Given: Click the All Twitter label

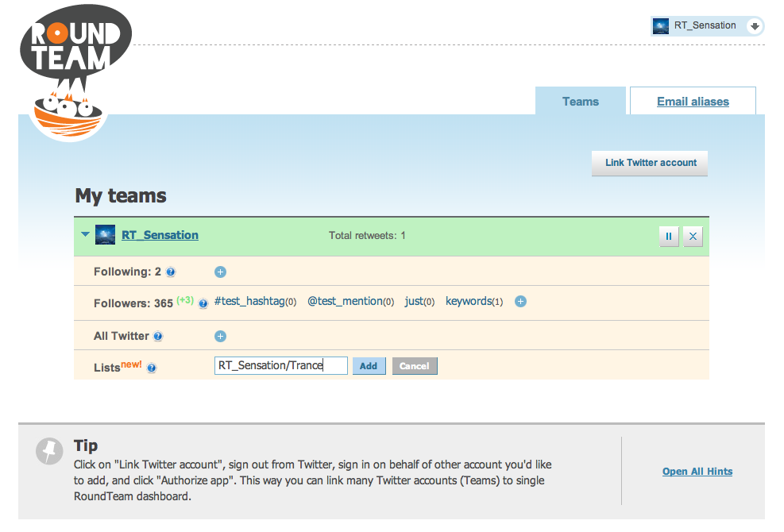Looking at the screenshot, I should click(x=122, y=336).
